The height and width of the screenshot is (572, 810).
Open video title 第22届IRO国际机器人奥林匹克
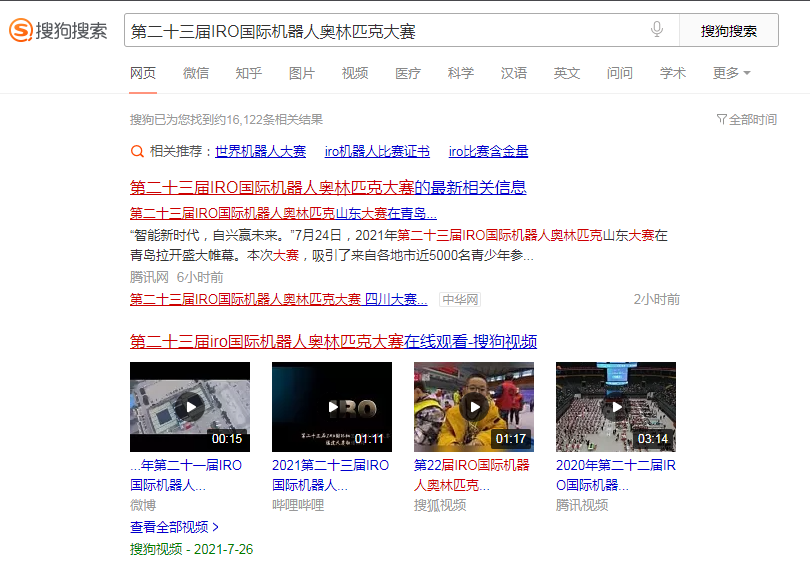point(472,475)
